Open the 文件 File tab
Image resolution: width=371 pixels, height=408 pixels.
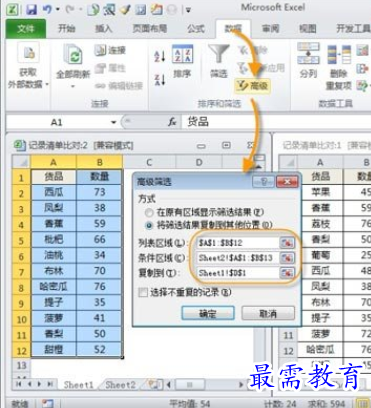pyautogui.click(x=26, y=29)
